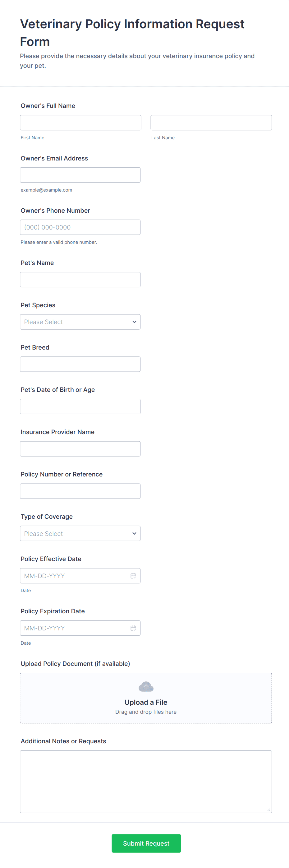Click the Pet Breed input field
Image resolution: width=289 pixels, height=868 pixels.
(80, 364)
